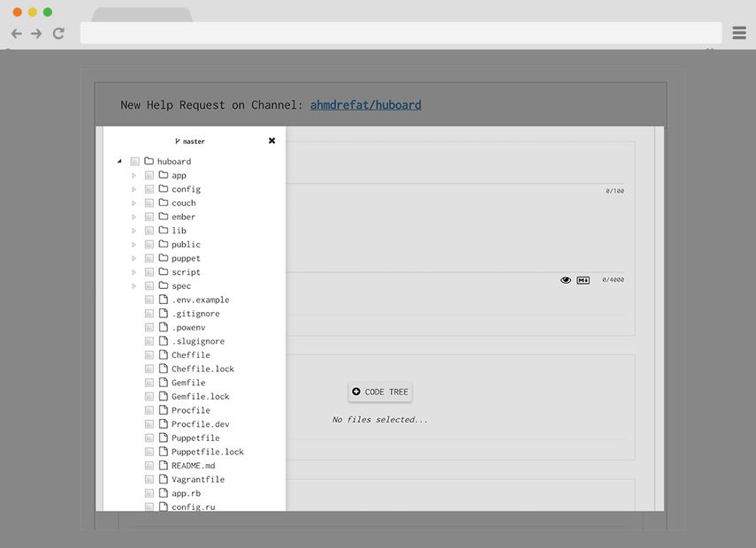Image resolution: width=756 pixels, height=548 pixels.
Task: Click the huboard root folder icon
Action: 149,161
